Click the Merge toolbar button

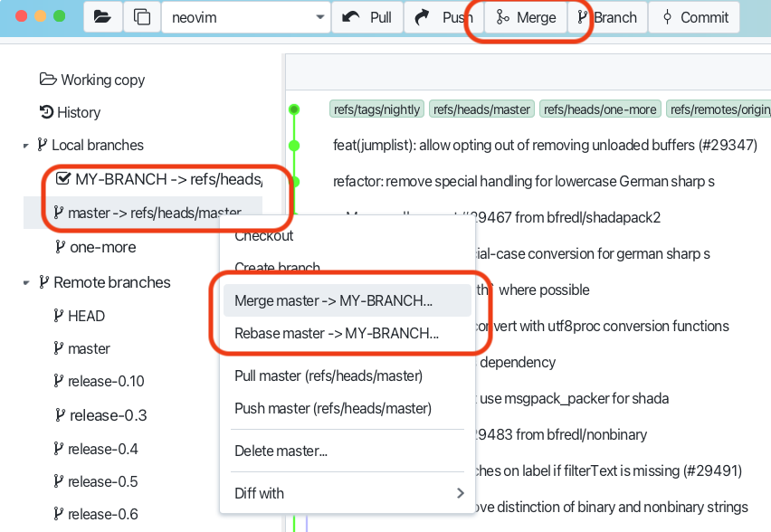pos(526,18)
